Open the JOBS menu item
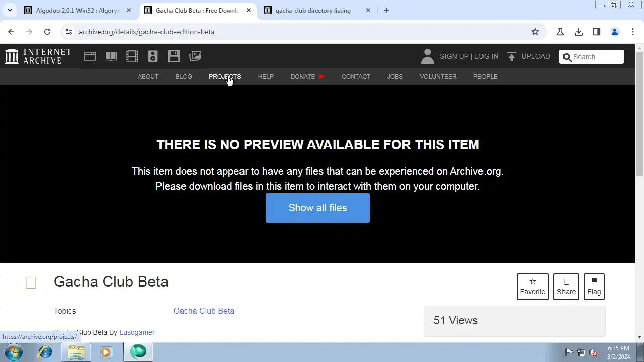 click(395, 77)
